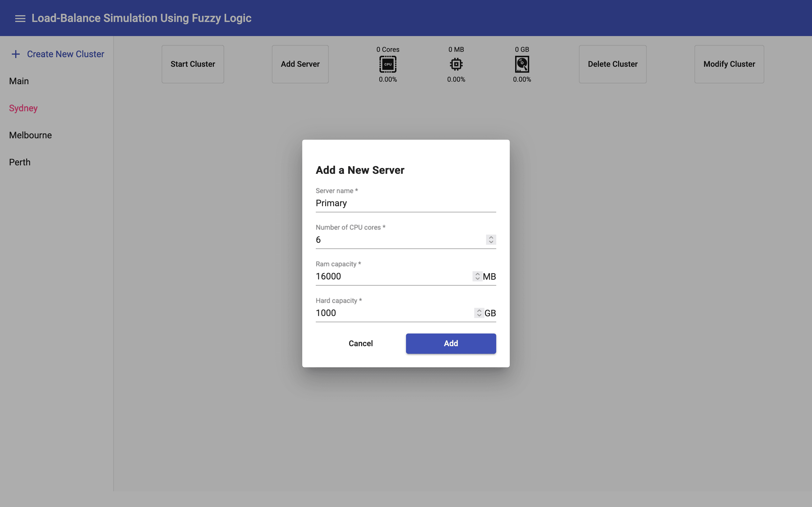Click the CPU cores chip icon

388,64
